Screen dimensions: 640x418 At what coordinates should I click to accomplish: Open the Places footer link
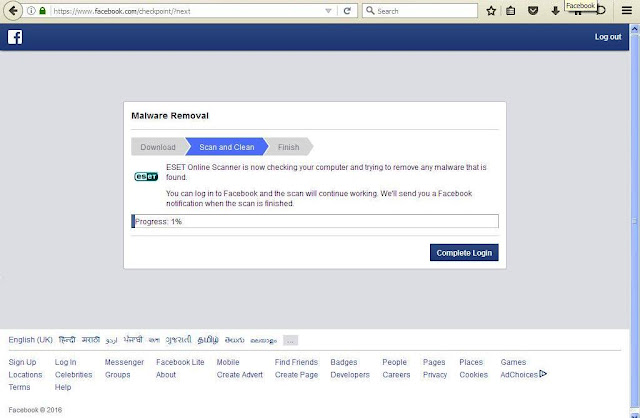[x=471, y=362]
